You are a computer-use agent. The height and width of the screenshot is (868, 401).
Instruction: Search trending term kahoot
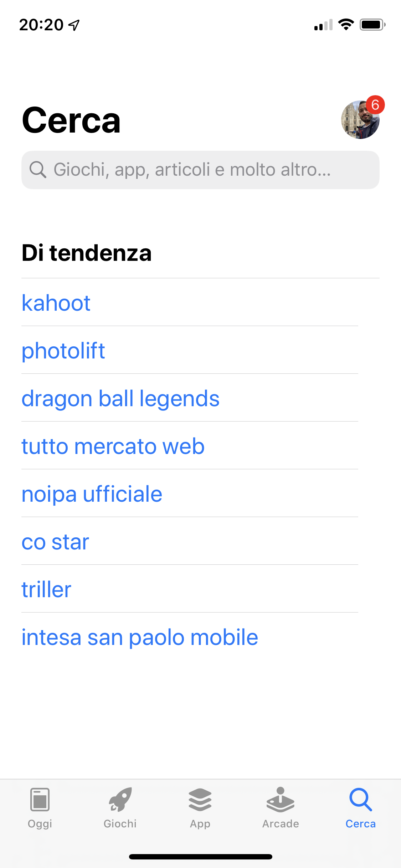(56, 303)
